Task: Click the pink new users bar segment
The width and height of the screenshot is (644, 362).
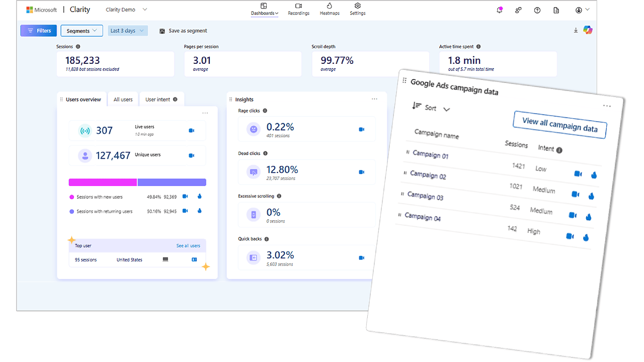Action: click(103, 182)
